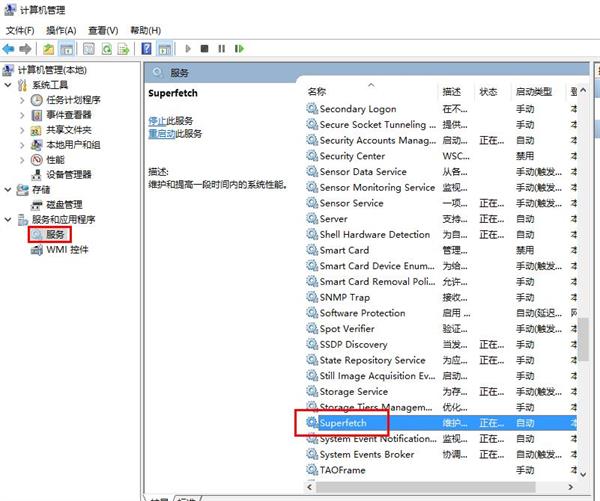Expand the 共享文件夹 node chevron
Viewport: 600px width, 501px height.
[x=22, y=130]
